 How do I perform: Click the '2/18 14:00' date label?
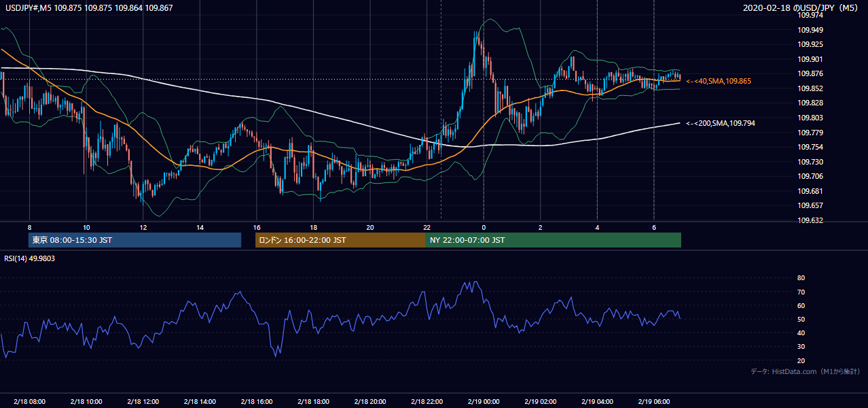pos(200,401)
